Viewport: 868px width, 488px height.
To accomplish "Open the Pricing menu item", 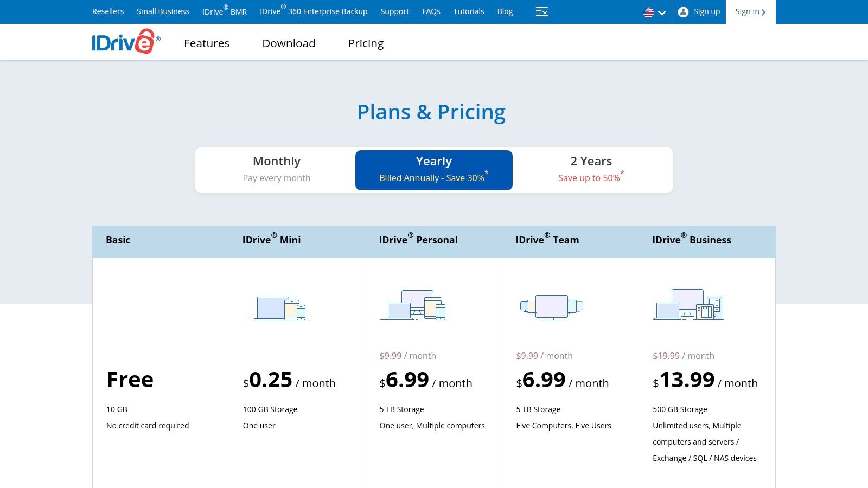I will [366, 43].
